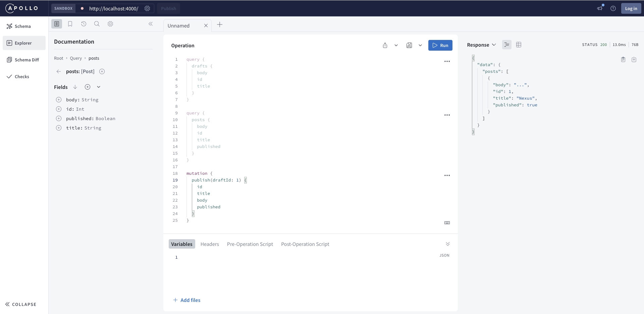Click the "title": "Nexus" response value
644x314 pixels.
(x=515, y=98)
